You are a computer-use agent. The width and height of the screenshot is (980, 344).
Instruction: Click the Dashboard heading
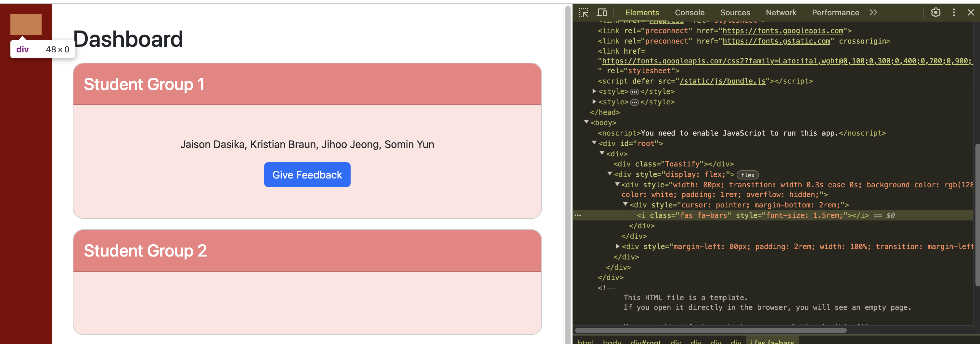coord(128,39)
